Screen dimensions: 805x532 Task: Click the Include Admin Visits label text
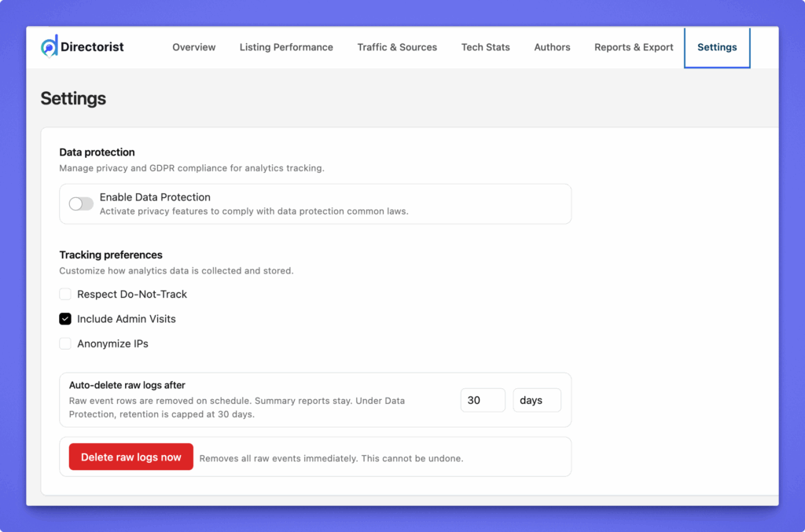pyautogui.click(x=127, y=319)
